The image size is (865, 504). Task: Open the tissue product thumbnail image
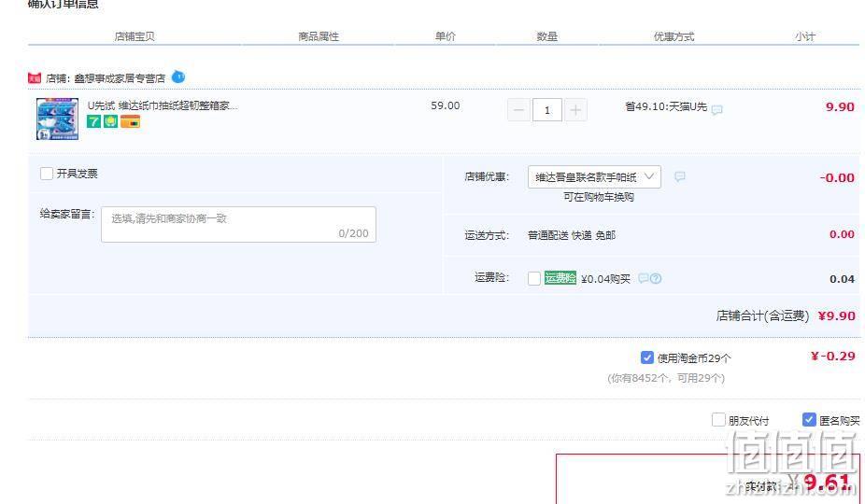(57, 119)
